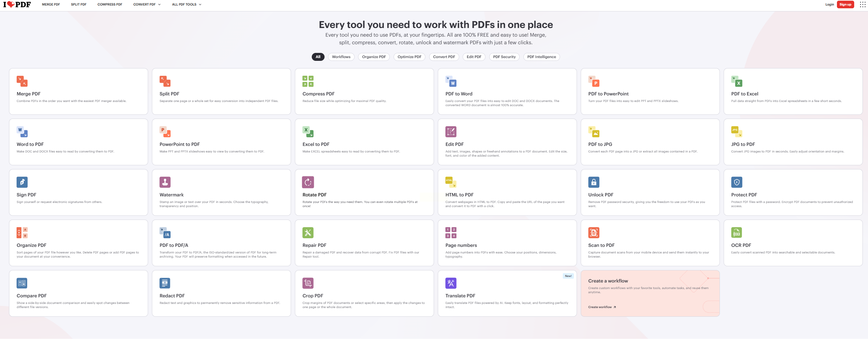868x343 pixels.
Task: Expand the All PDF Tools dropdown
Action: coord(186,4)
